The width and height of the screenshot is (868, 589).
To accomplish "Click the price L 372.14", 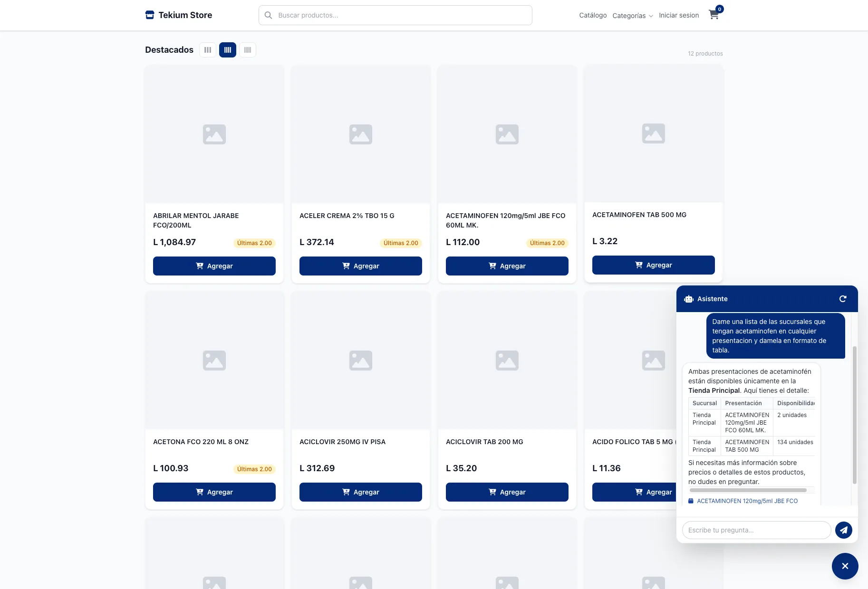I will pyautogui.click(x=317, y=242).
